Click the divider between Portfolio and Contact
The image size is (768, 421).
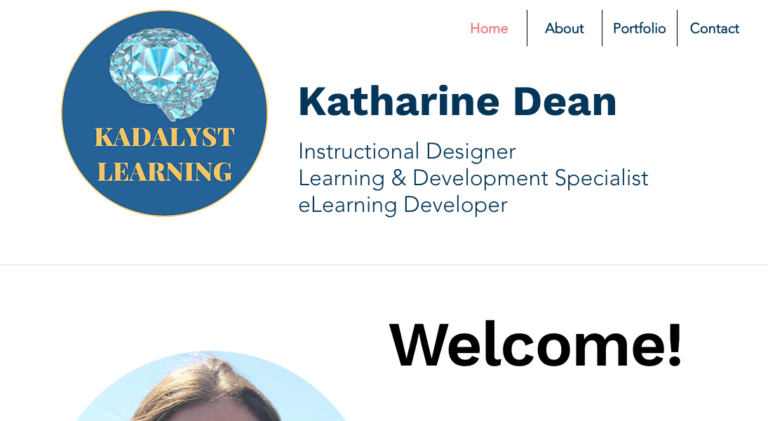point(677,28)
